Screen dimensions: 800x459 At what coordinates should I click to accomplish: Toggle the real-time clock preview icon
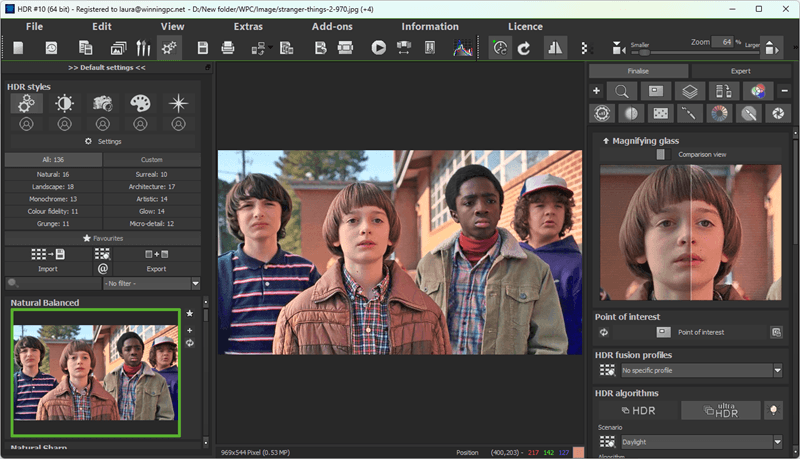(x=501, y=48)
